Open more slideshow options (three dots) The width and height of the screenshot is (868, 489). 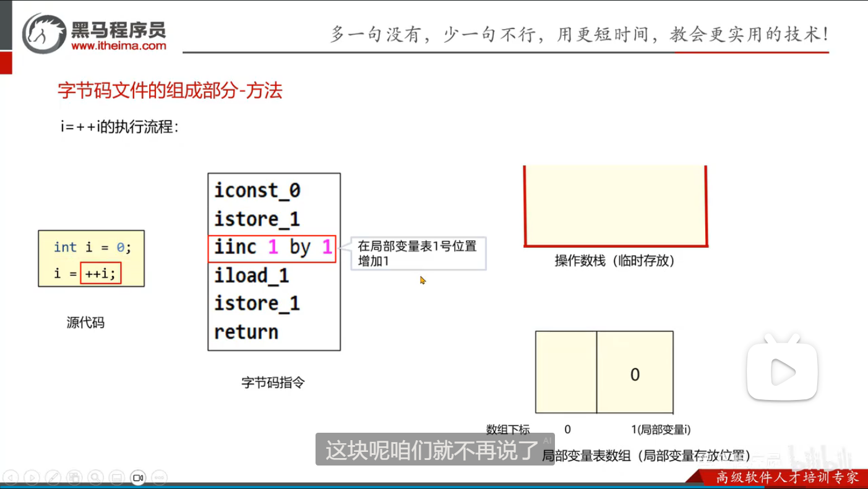pos(158,477)
